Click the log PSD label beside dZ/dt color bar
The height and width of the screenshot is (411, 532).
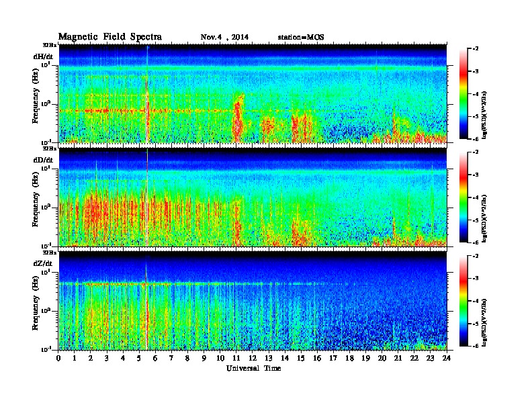(x=484, y=322)
